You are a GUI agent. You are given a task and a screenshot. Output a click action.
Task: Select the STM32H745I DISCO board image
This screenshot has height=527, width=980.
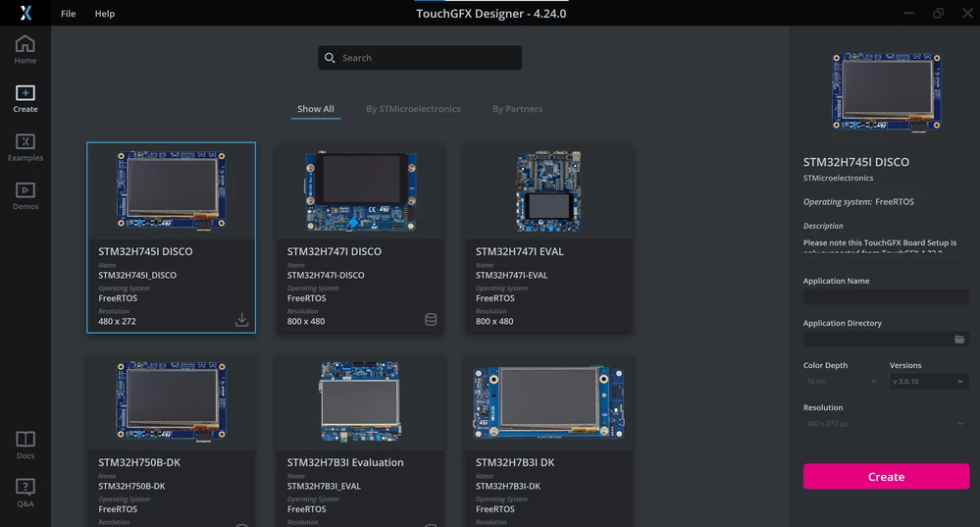click(172, 190)
